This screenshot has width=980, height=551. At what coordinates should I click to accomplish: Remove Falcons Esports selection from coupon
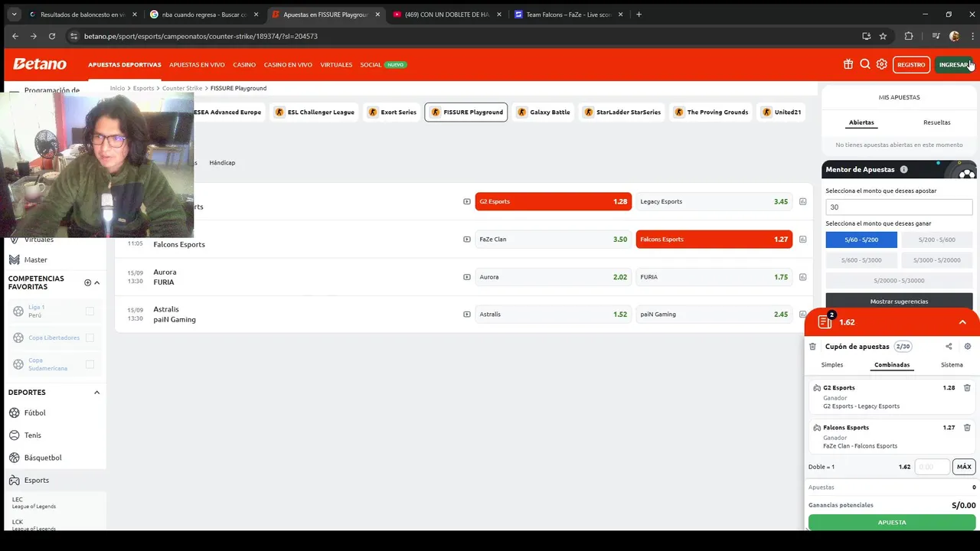click(967, 428)
